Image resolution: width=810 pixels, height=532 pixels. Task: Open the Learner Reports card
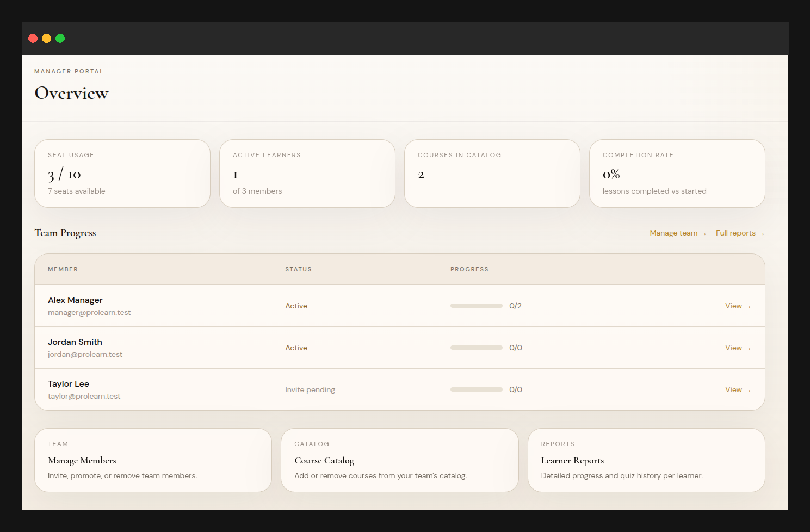tap(646, 460)
